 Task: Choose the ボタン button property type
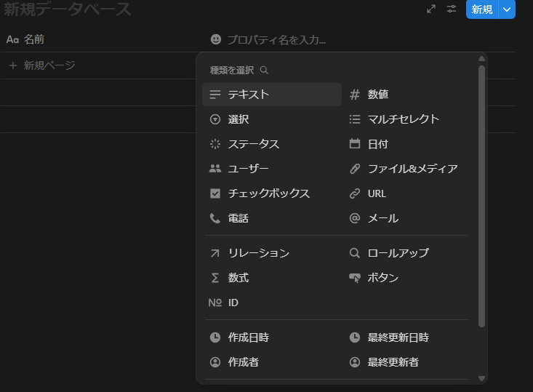coord(382,278)
